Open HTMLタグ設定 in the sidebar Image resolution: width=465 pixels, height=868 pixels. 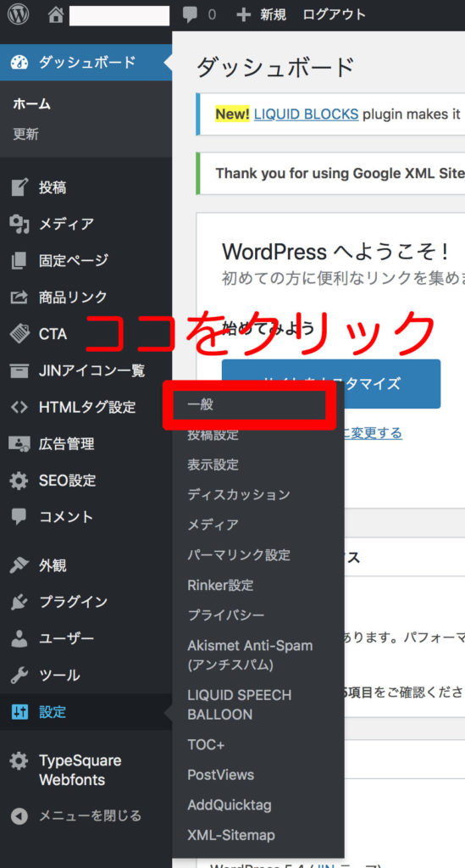click(x=87, y=408)
